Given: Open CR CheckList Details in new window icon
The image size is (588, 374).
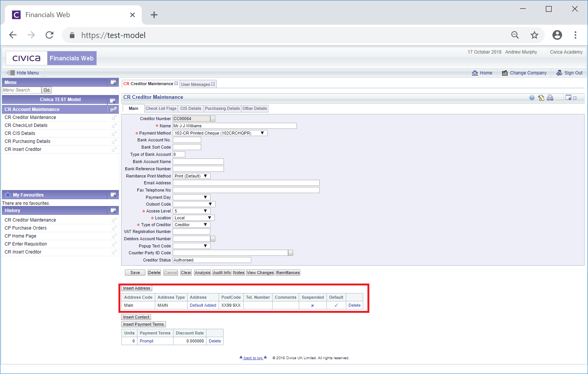Looking at the screenshot, I should coord(114,125).
